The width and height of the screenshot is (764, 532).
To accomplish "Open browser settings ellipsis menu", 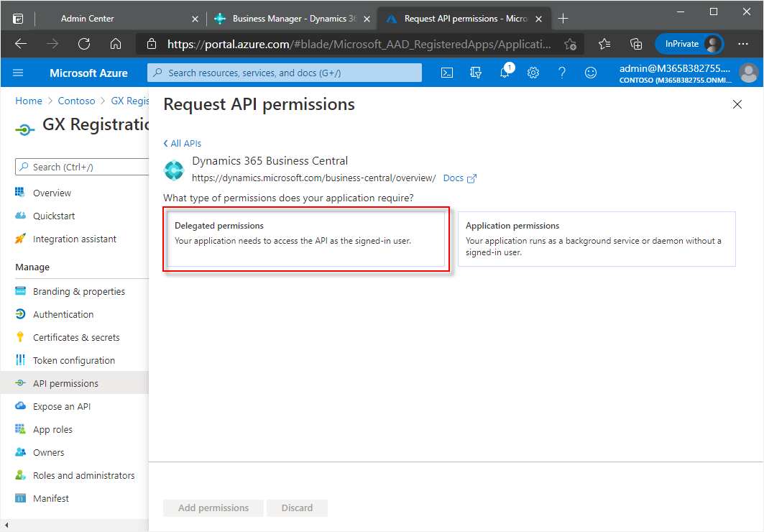I will click(x=743, y=44).
